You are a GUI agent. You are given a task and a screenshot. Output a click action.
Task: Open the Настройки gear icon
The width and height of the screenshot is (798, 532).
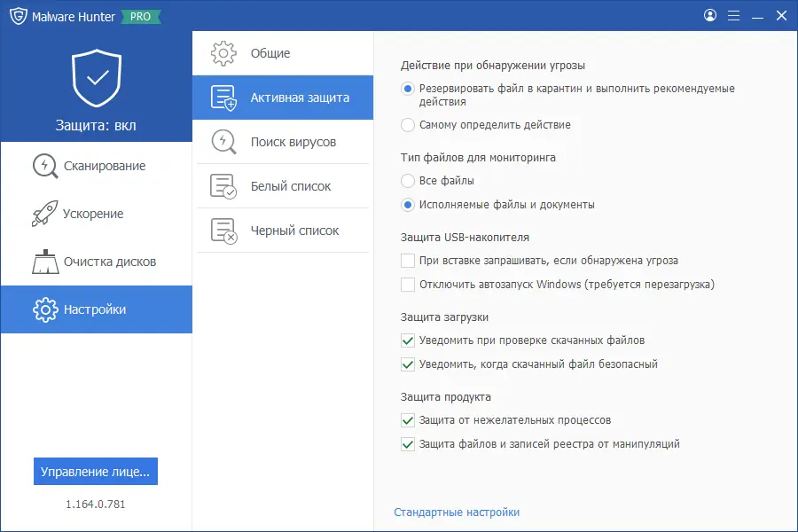pyautogui.click(x=44, y=309)
